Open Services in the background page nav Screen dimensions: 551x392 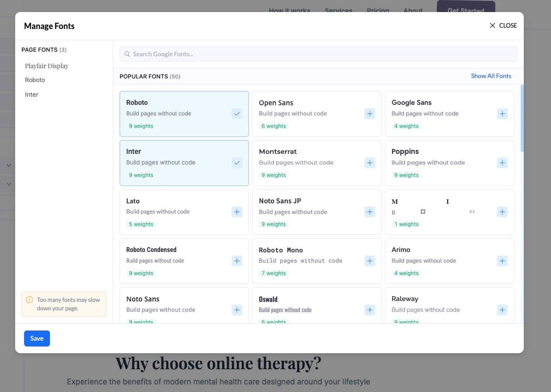coord(339,10)
